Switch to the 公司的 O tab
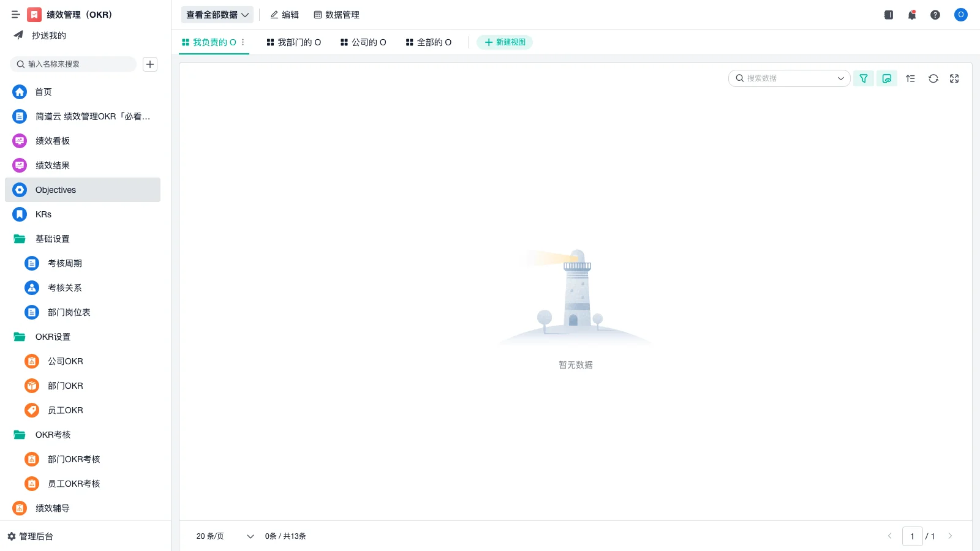Image resolution: width=980 pixels, height=551 pixels. (x=363, y=42)
